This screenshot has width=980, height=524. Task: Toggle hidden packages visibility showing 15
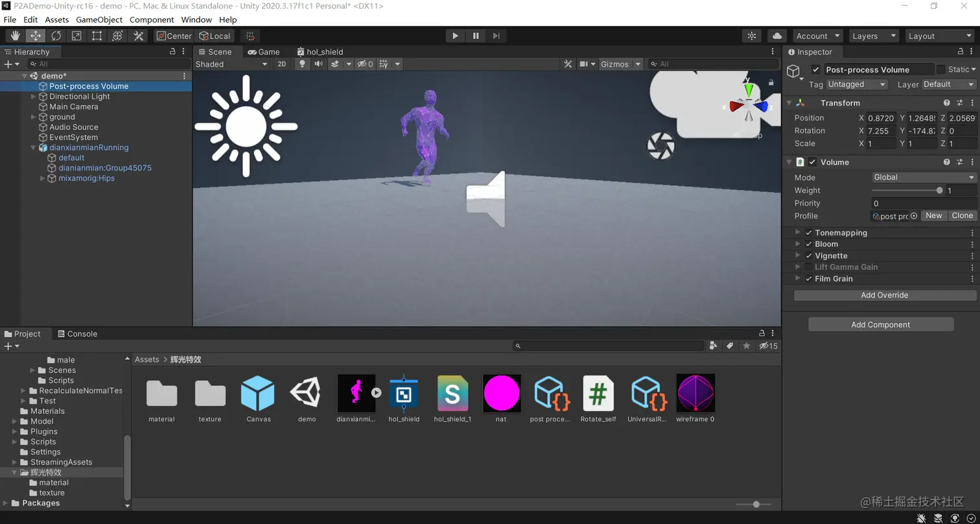768,346
